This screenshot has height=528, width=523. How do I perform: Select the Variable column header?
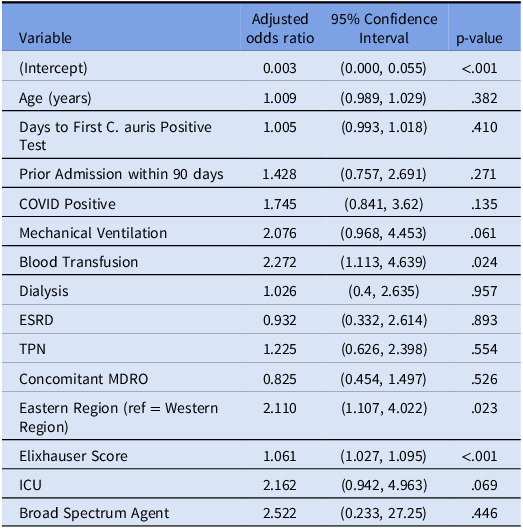[x=45, y=38]
